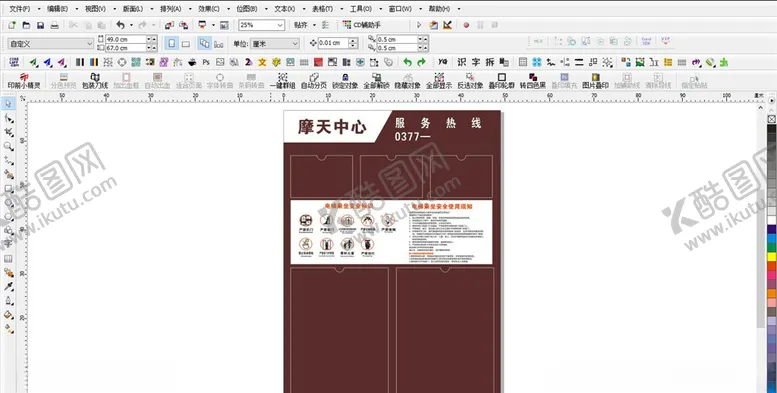Click the Export icon
777x393 pixels.
pyautogui.click(x=184, y=25)
